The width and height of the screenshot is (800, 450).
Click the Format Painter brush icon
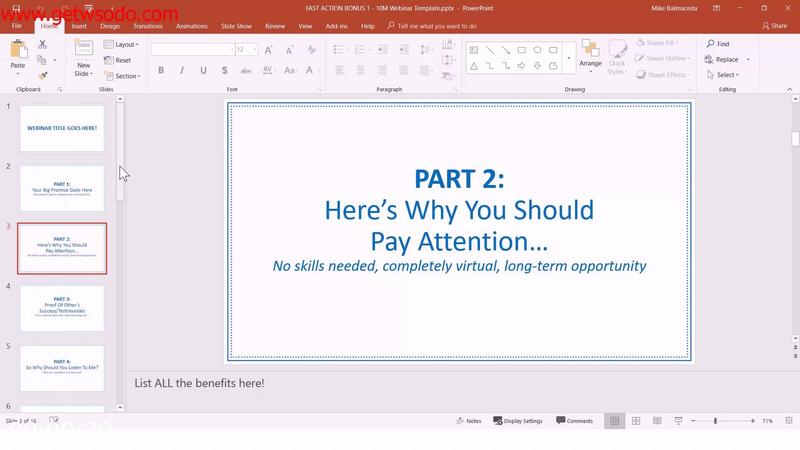coord(43,76)
